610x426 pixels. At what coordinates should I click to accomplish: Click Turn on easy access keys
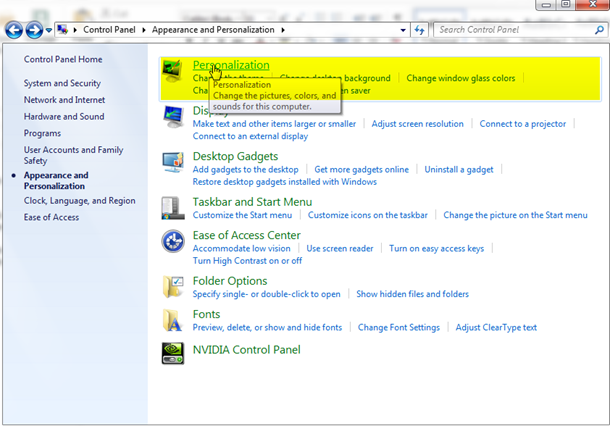[x=436, y=248]
